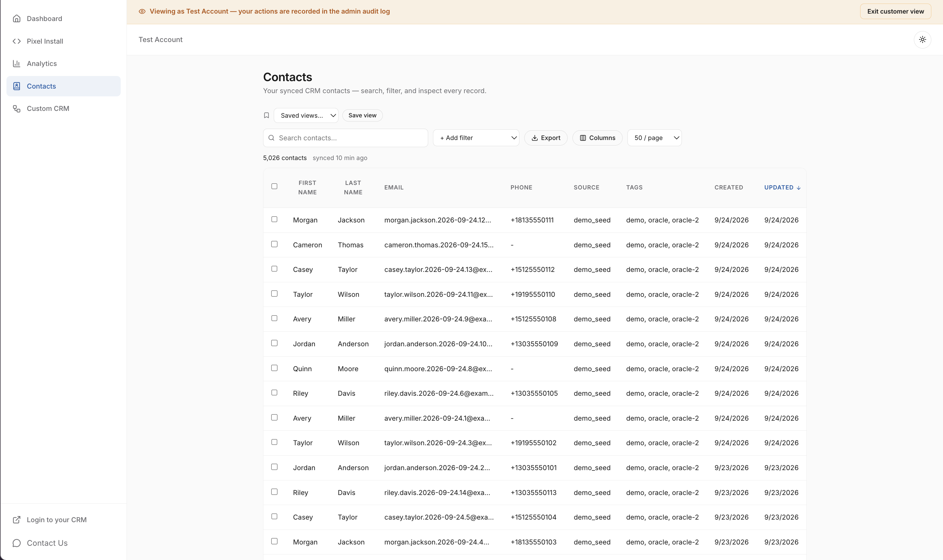Click Exit customer view
This screenshot has width=943, height=560.
click(895, 11)
